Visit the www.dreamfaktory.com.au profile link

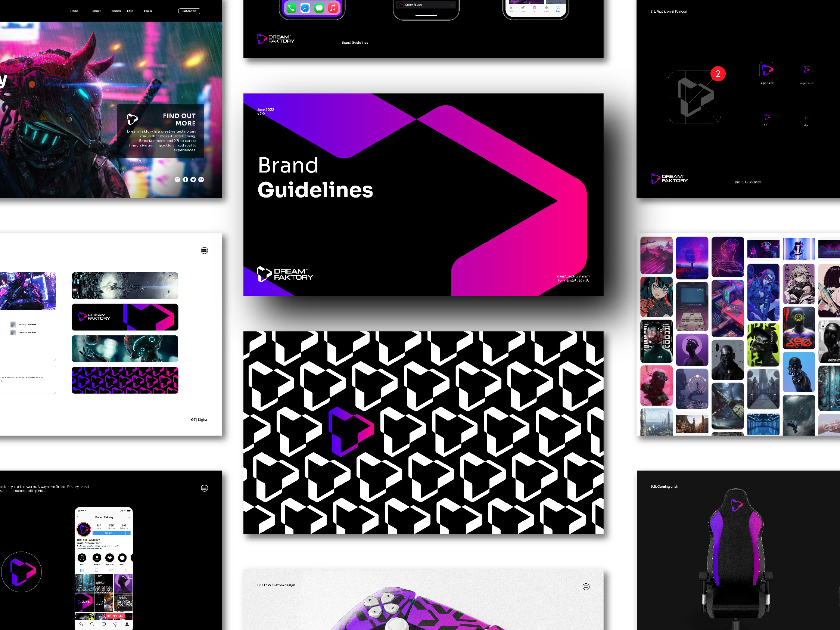[x=89, y=549]
